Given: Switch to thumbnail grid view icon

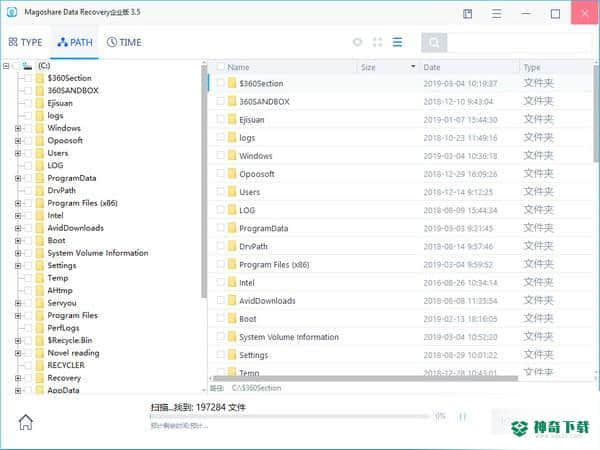Looking at the screenshot, I should (x=377, y=42).
